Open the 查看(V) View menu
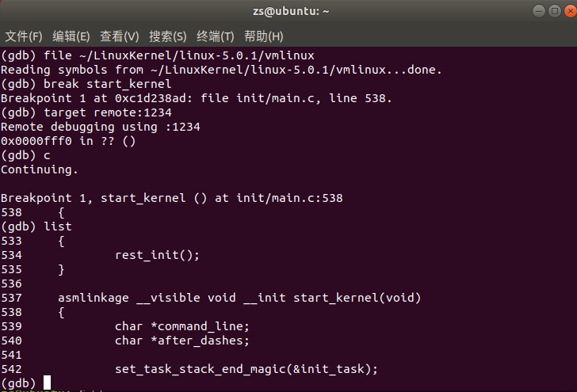The height and width of the screenshot is (392, 577). coord(119,36)
